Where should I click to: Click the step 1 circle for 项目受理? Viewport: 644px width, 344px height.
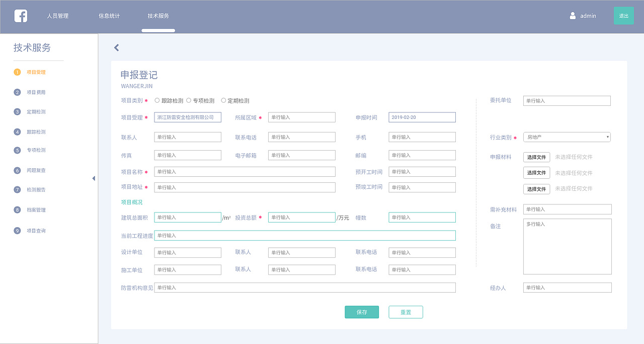tap(17, 72)
